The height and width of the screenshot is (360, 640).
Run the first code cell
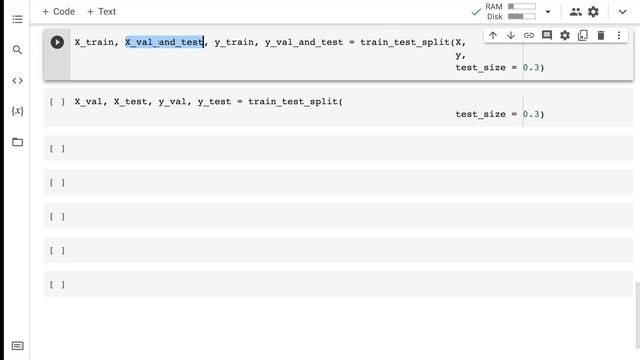click(57, 42)
